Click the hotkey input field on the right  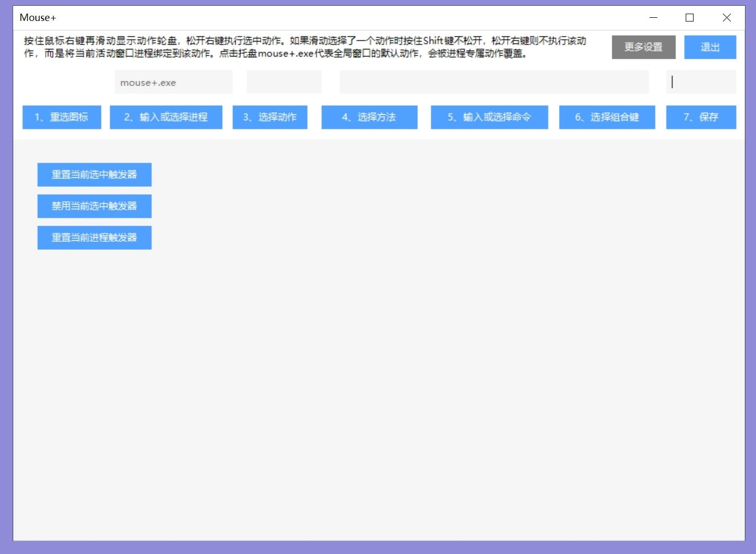click(x=701, y=82)
